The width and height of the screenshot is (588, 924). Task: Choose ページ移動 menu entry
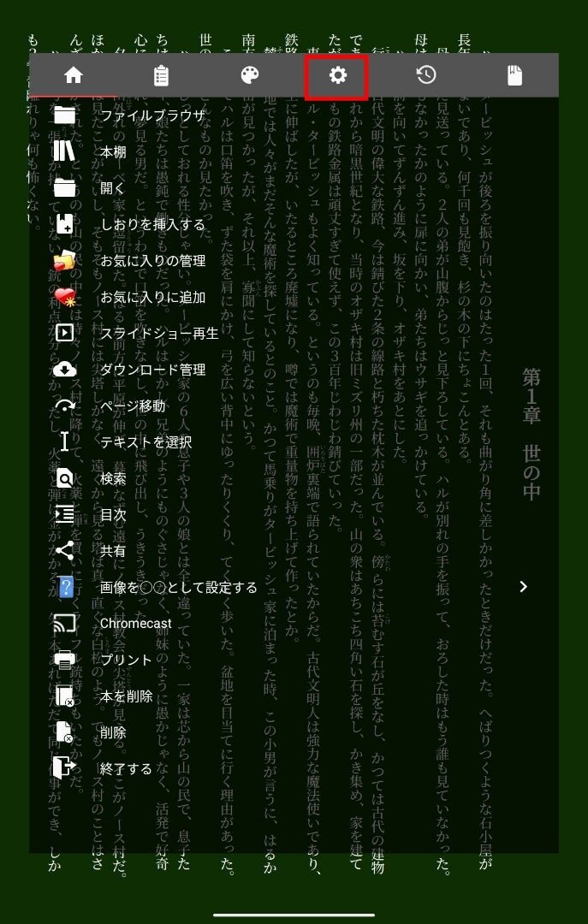[x=133, y=406]
